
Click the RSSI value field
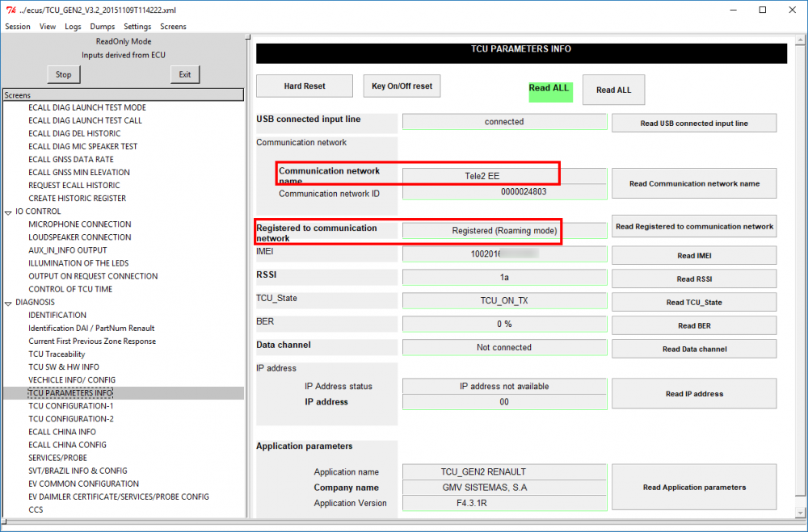[x=504, y=277]
